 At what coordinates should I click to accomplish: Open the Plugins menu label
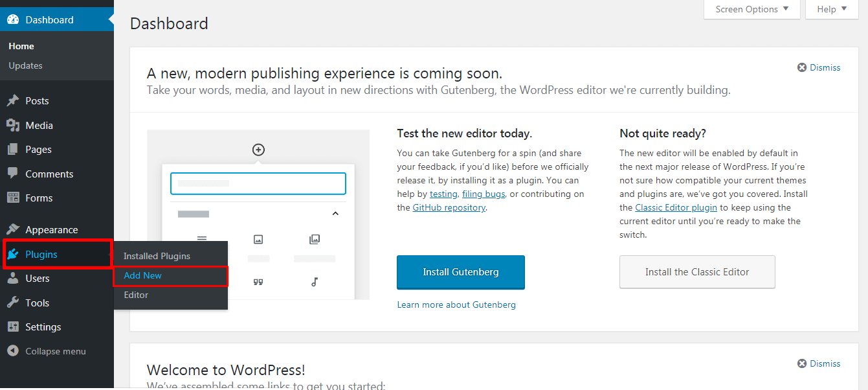[41, 254]
